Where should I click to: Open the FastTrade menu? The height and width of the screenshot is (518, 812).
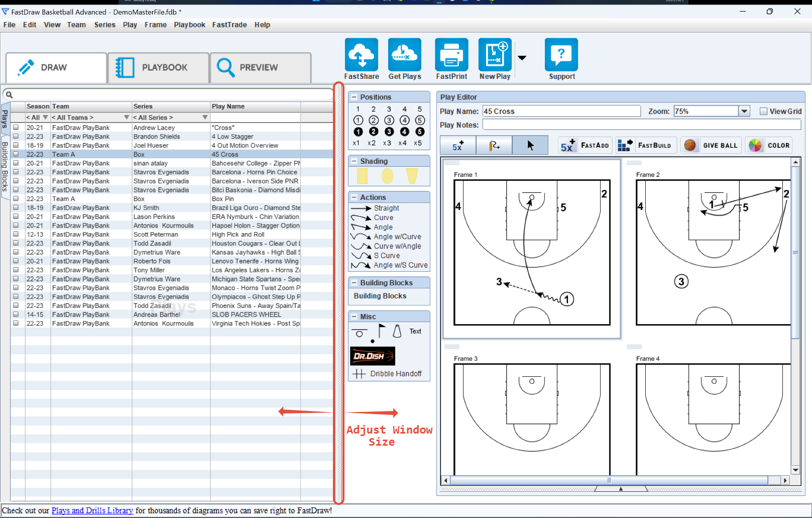point(229,25)
